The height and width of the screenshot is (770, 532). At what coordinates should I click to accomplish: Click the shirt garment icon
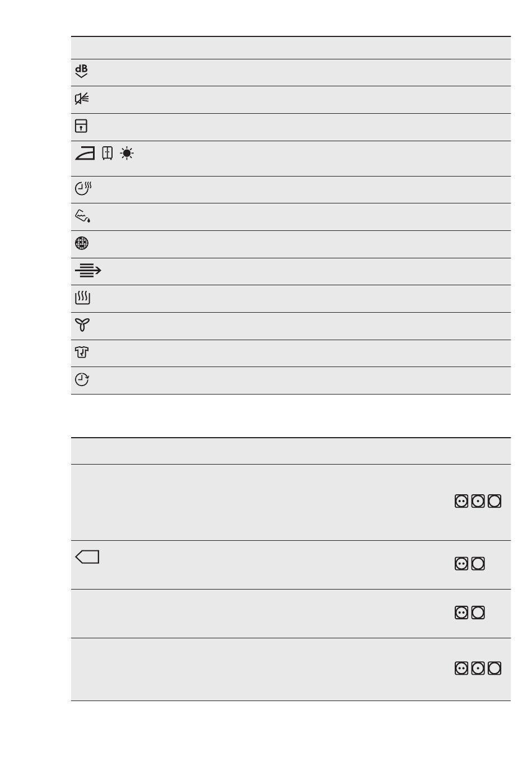point(82,352)
